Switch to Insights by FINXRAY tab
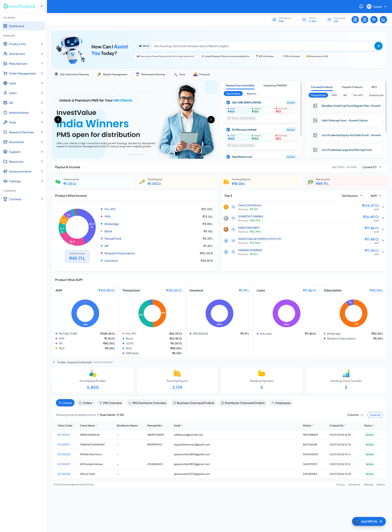The width and height of the screenshot is (392, 532). (x=275, y=85)
